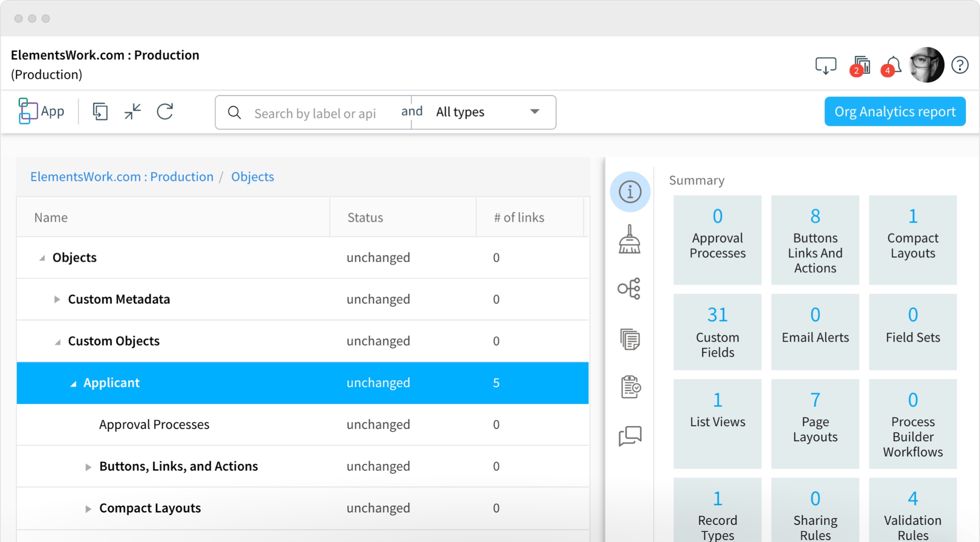Click the refresh icon in toolbar
Viewport: 980px width, 542px height.
pyautogui.click(x=165, y=112)
